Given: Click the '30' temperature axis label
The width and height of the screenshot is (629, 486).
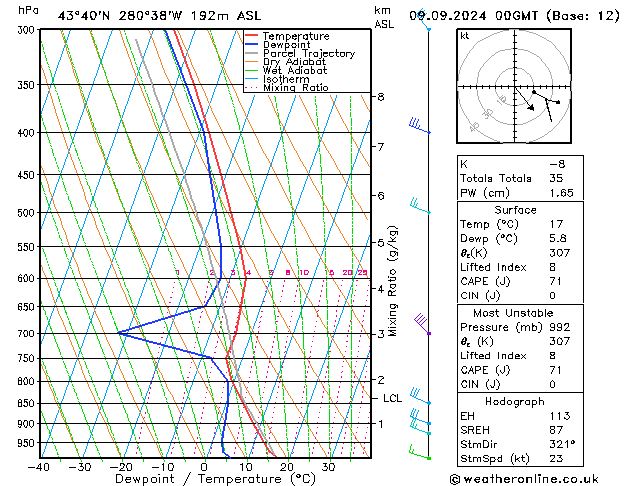Looking at the screenshot, I should point(328,467).
